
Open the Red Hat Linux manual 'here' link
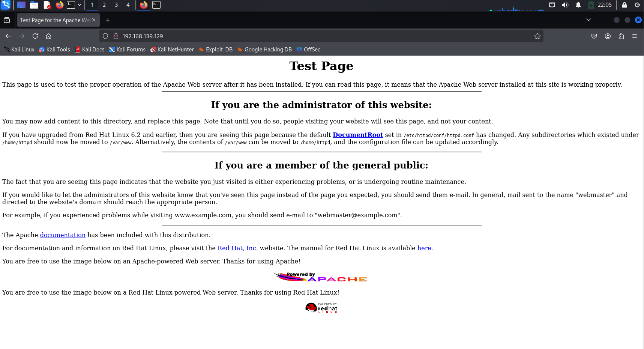pyautogui.click(x=424, y=248)
